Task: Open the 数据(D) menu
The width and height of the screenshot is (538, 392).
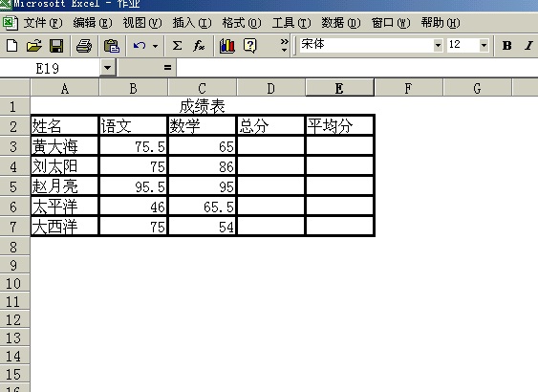Action: tap(341, 23)
